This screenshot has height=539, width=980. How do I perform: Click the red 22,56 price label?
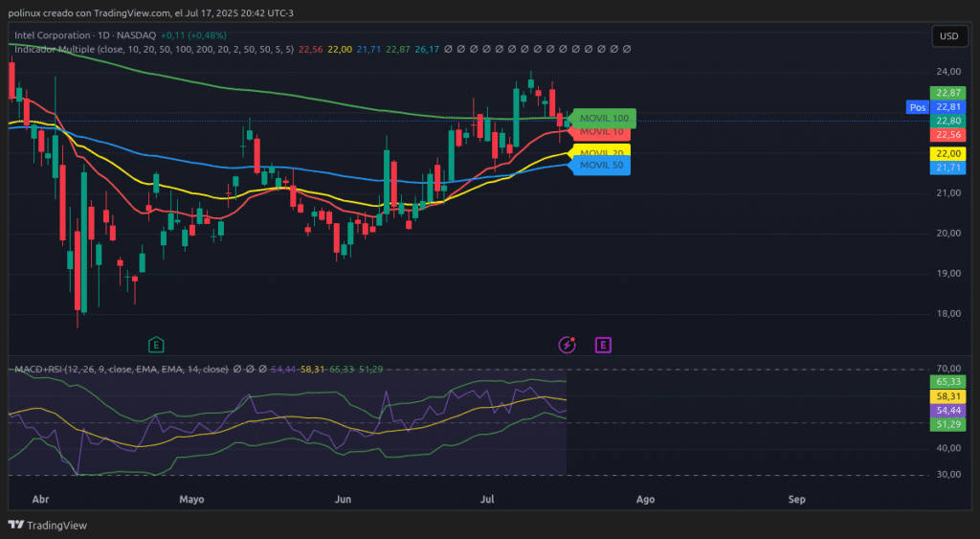click(x=948, y=135)
